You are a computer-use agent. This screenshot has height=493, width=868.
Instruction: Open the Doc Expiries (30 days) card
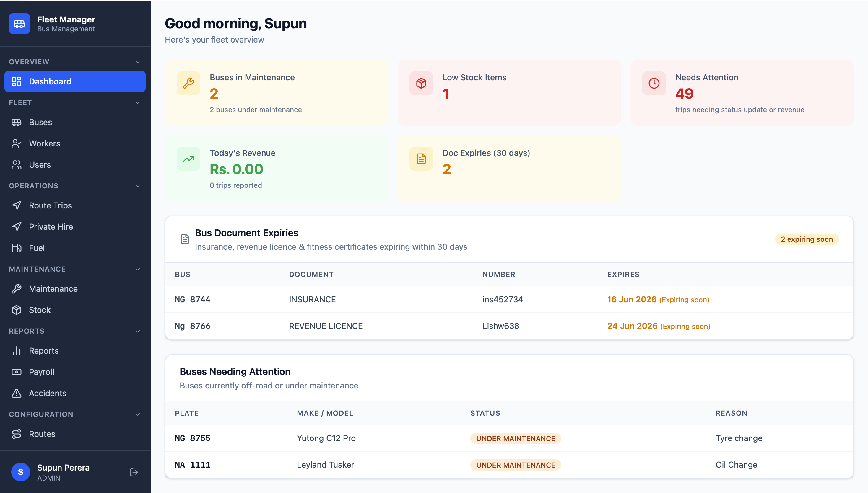tap(509, 169)
